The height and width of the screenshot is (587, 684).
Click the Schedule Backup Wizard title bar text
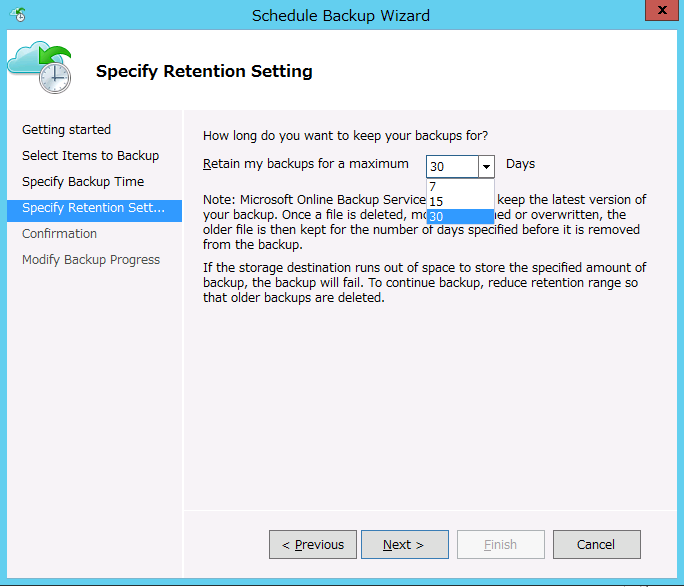[341, 15]
